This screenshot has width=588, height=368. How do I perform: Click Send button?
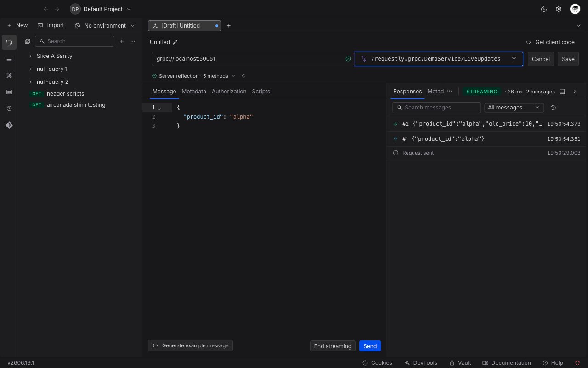point(370,346)
